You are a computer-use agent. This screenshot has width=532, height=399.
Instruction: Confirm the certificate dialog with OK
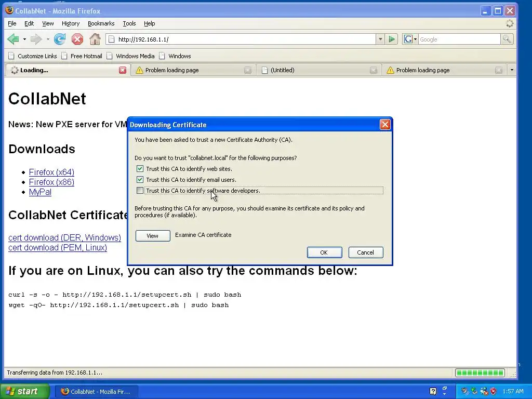point(324,252)
